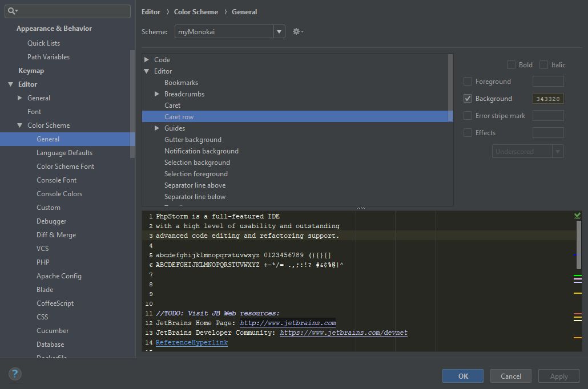
Task: Expand the Code node
Action: click(x=147, y=59)
